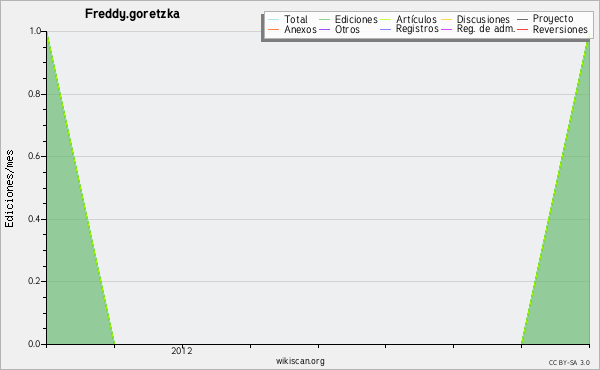Click the chart title Freddy.goretzka
Screen dimensions: 600x370
pyautogui.click(x=132, y=14)
